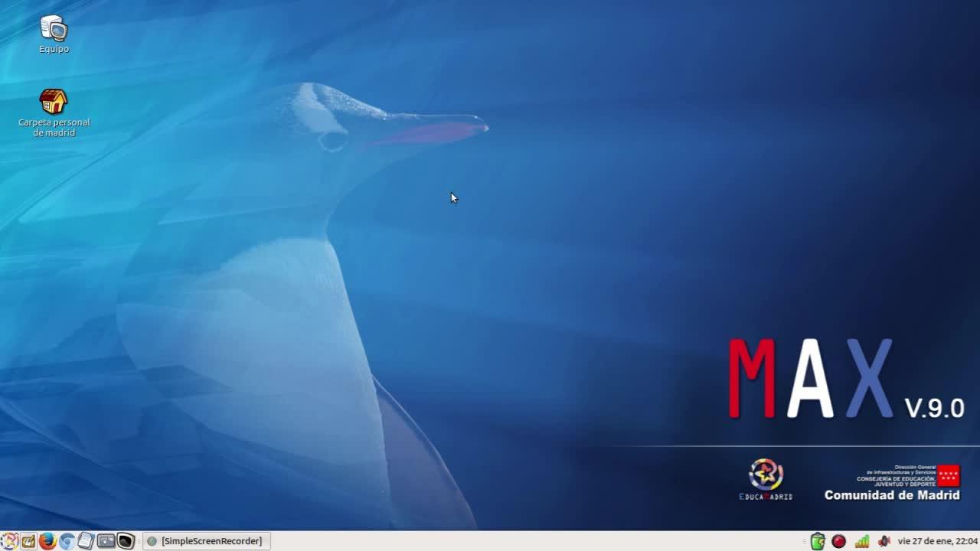Launch Chromium from the taskbar
The width and height of the screenshot is (980, 551).
pos(67,541)
